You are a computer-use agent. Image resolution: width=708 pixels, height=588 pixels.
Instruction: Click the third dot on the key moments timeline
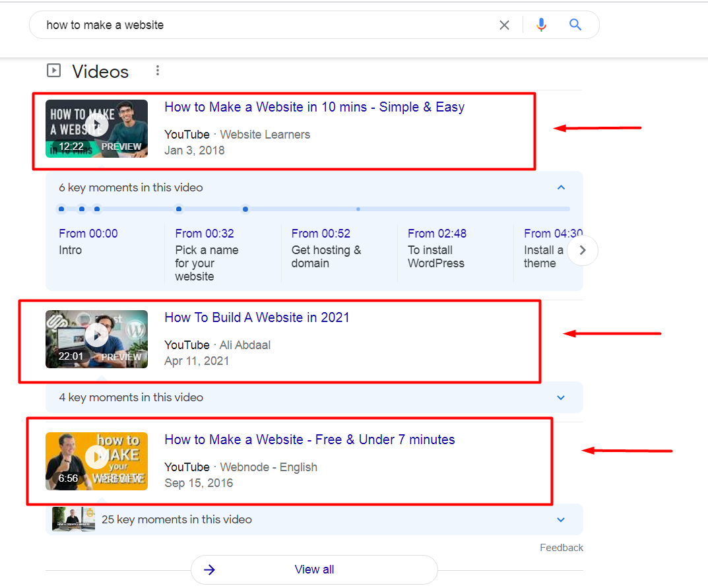pos(97,209)
